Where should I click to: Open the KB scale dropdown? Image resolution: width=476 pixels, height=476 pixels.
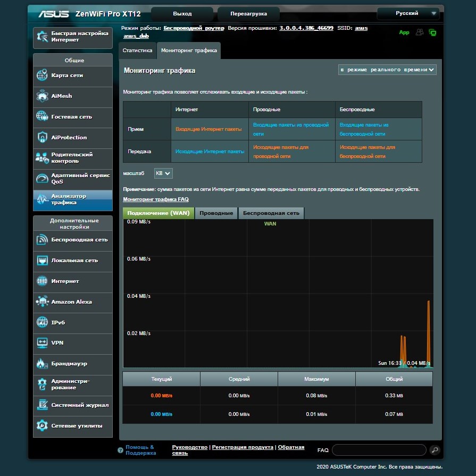tap(163, 173)
